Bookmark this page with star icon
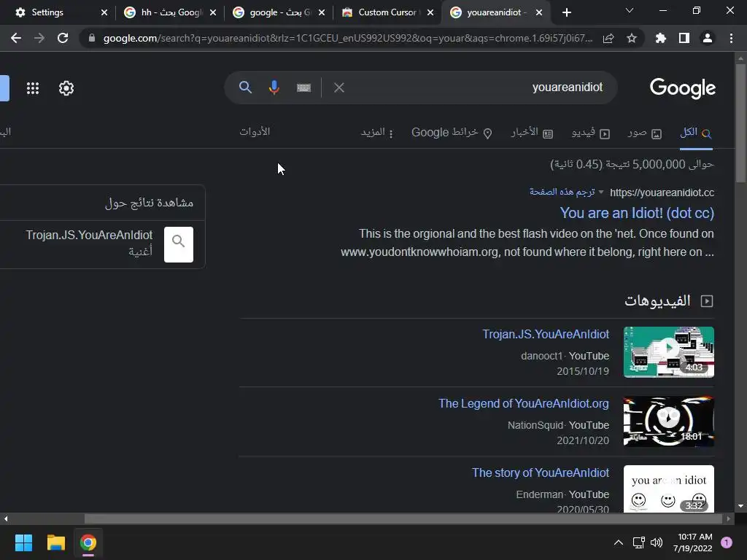The height and width of the screenshot is (560, 747). click(632, 38)
